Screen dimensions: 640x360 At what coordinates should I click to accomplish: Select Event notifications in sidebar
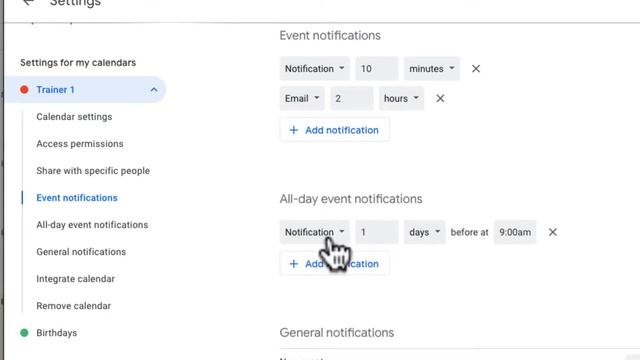point(77,198)
